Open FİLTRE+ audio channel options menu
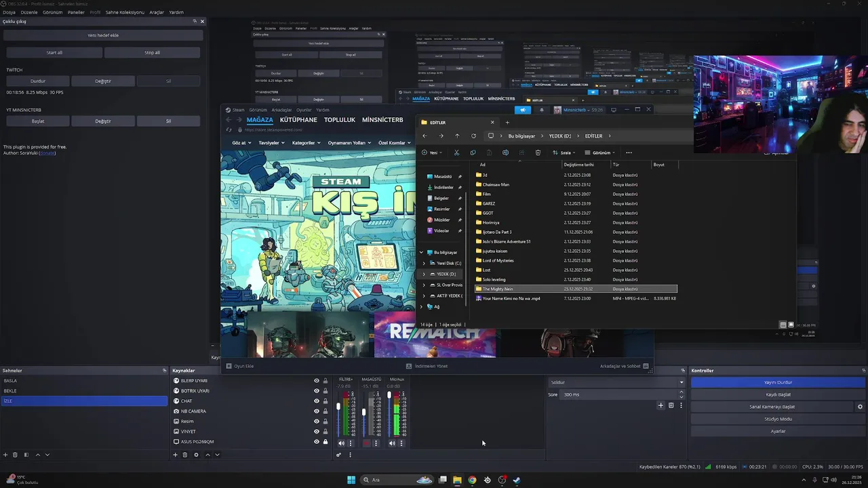This screenshot has width=868, height=488. [x=351, y=443]
